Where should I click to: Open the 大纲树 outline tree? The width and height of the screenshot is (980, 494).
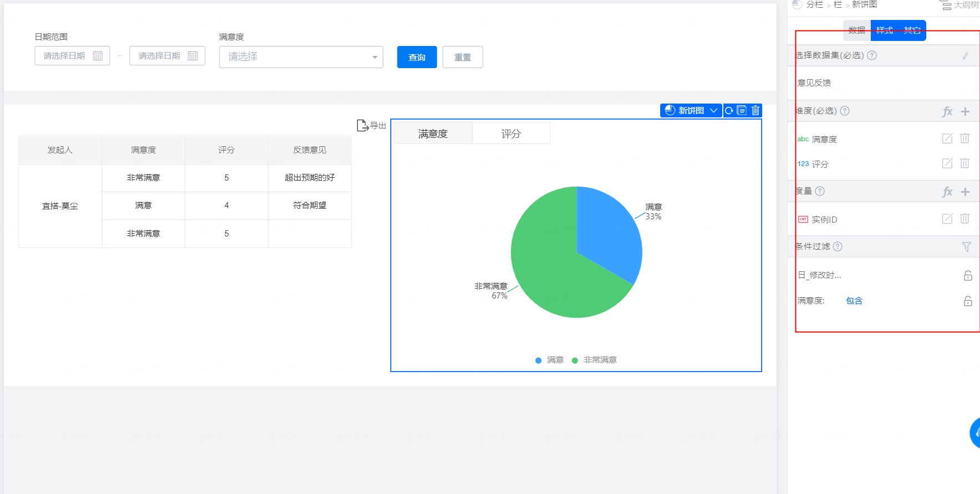[959, 5]
